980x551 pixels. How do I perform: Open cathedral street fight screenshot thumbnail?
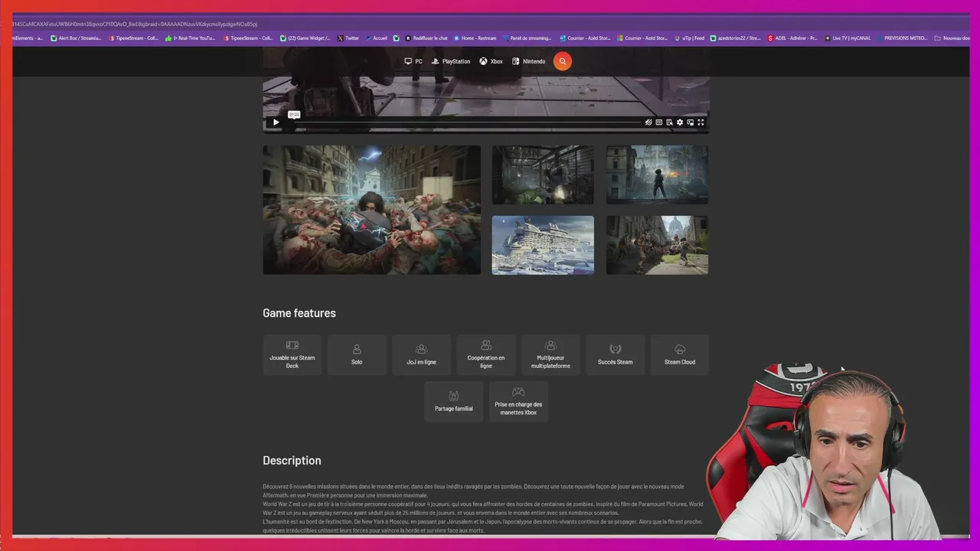click(x=657, y=245)
